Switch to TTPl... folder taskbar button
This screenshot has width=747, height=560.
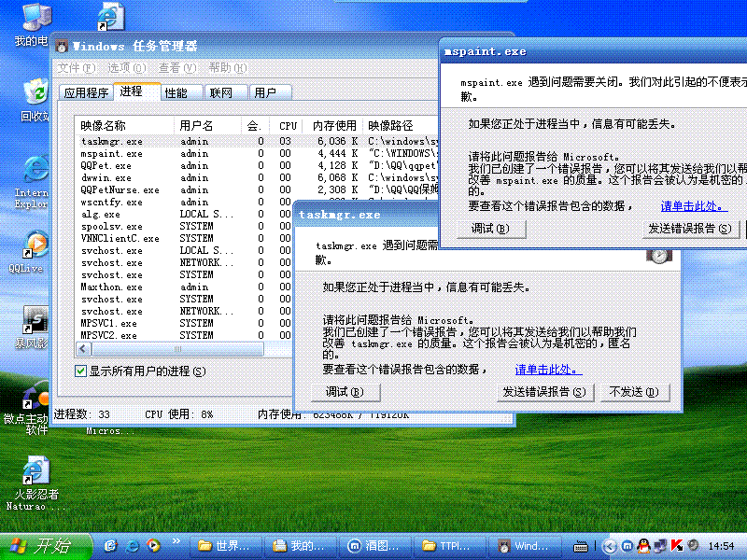pos(450,546)
